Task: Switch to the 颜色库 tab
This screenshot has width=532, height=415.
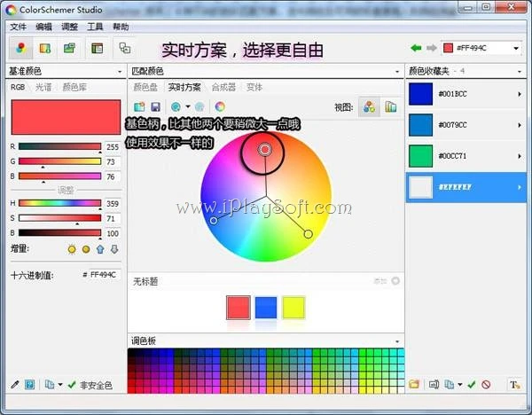Action: click(x=74, y=87)
